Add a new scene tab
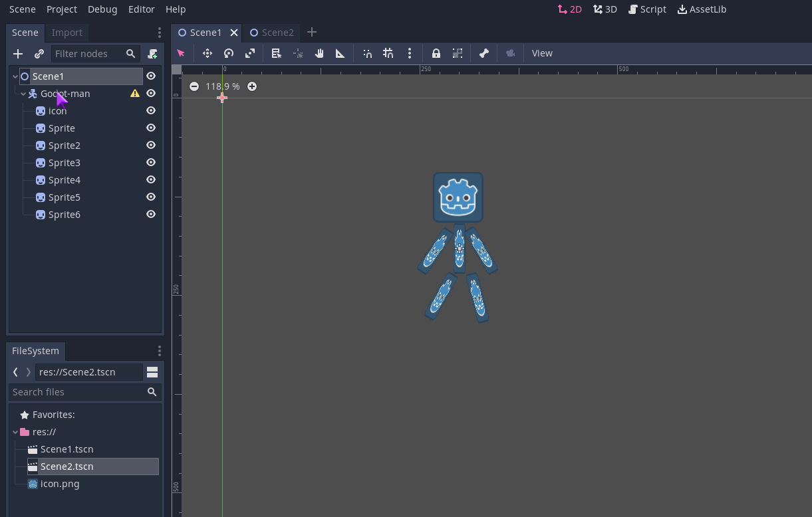 pos(312,33)
